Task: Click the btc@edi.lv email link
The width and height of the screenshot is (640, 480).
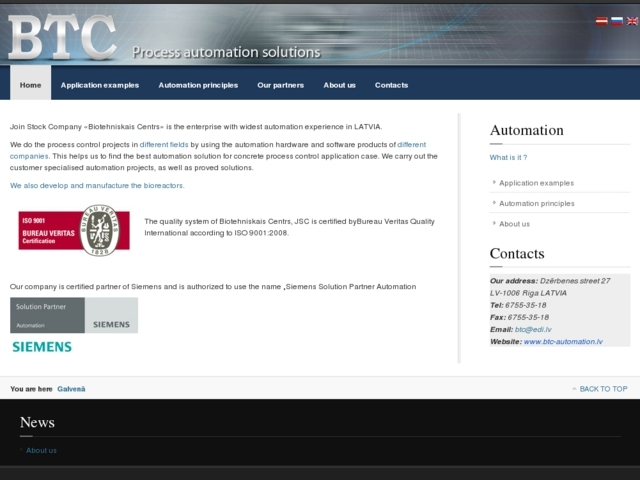Action: click(x=533, y=329)
